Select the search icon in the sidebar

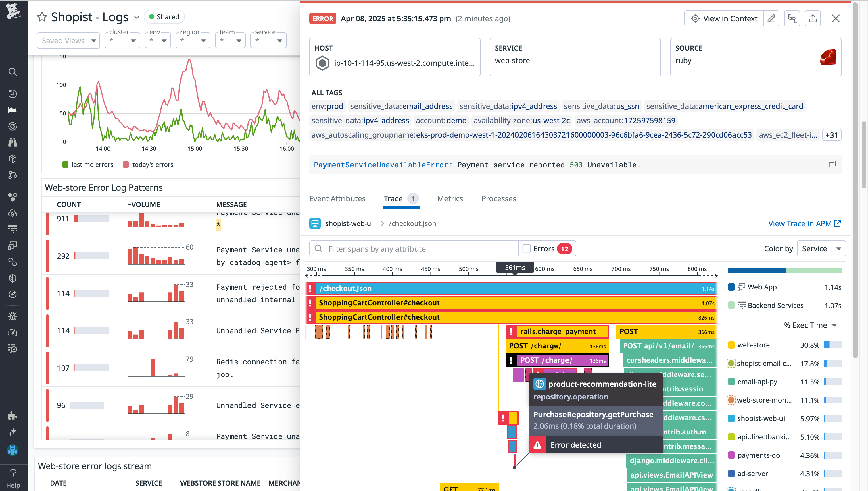[13, 72]
